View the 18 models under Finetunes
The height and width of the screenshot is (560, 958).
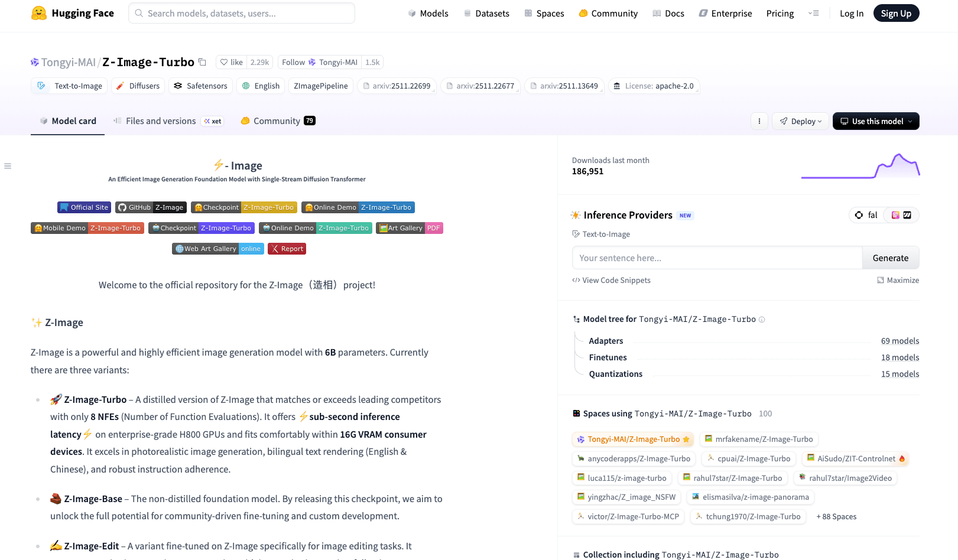(x=899, y=357)
